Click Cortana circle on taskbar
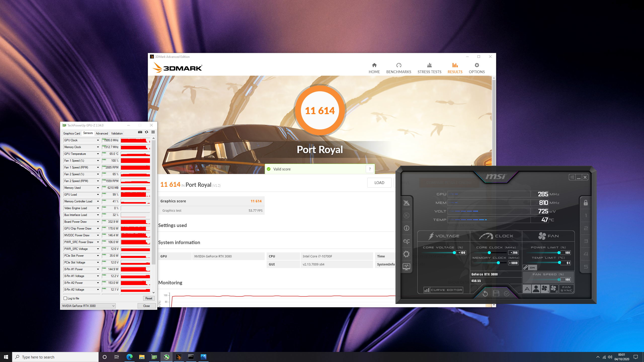Viewport: 644px width, 362px height. (x=105, y=357)
